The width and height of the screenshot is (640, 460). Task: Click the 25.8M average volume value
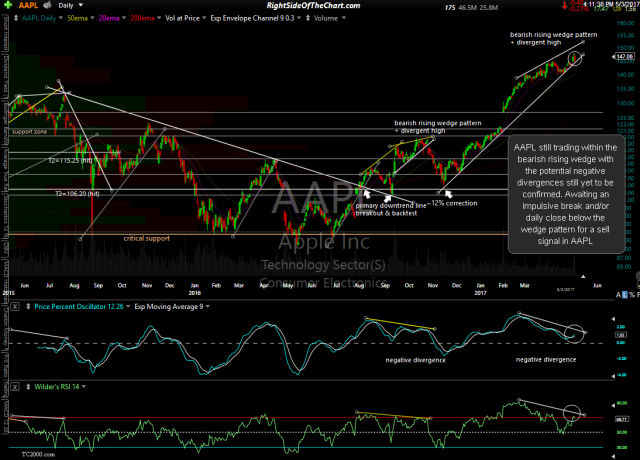[488, 7]
